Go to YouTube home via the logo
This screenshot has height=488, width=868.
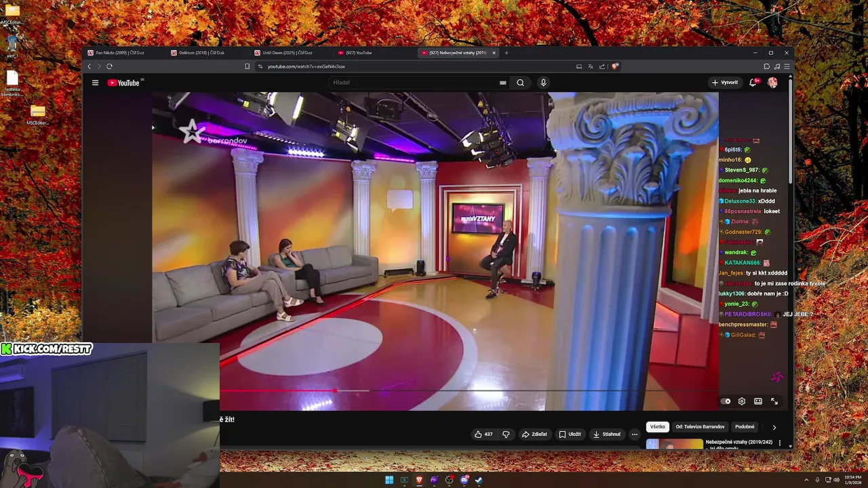click(124, 83)
